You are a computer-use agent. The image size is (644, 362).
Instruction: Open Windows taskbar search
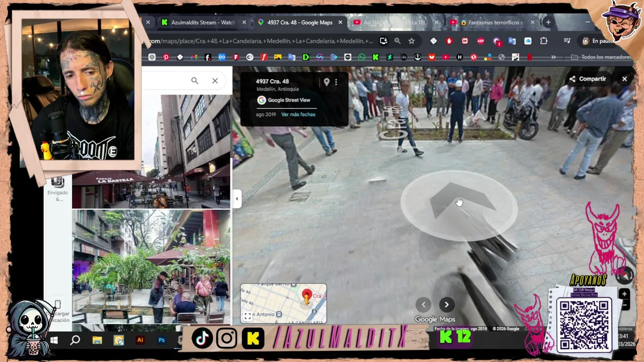[x=75, y=340]
